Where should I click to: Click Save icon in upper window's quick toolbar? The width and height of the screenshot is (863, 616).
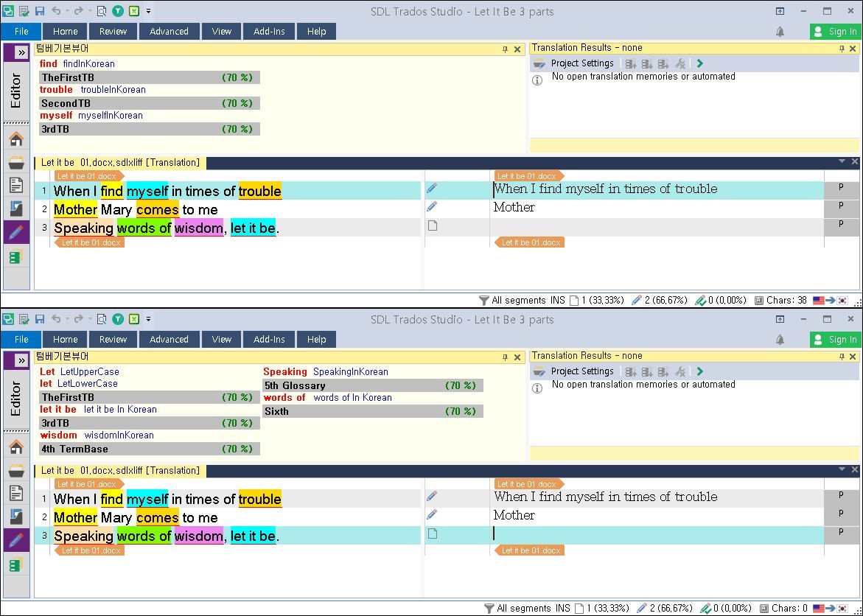coord(40,11)
